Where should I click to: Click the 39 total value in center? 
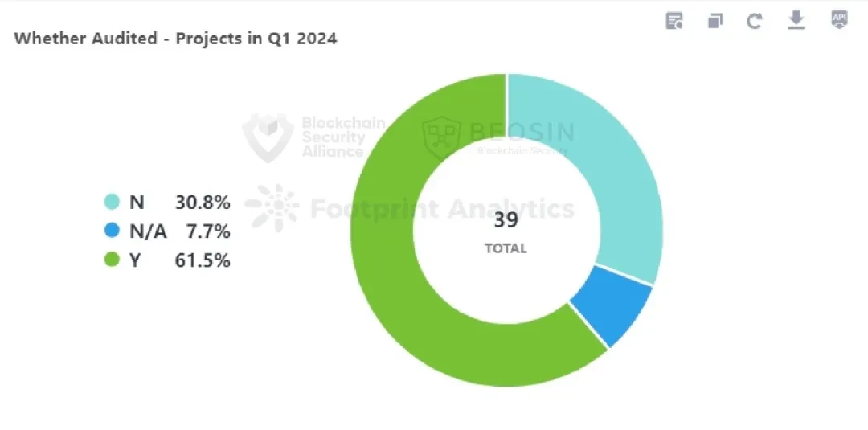tap(506, 219)
